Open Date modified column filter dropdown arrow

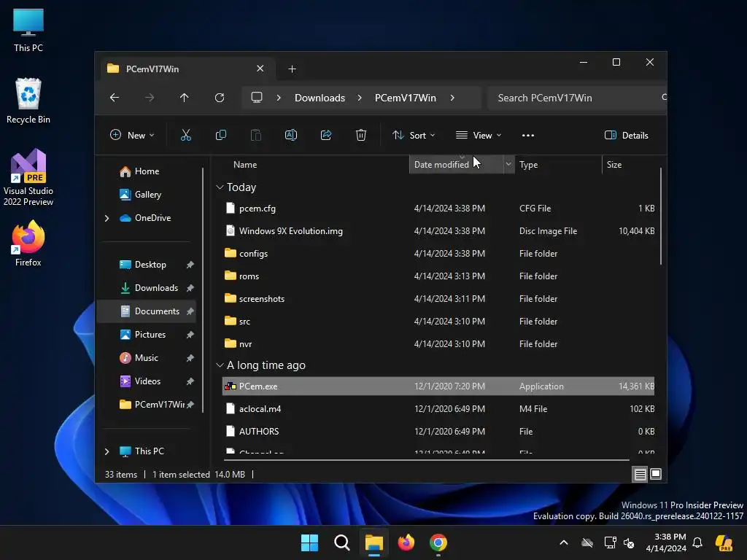click(508, 164)
